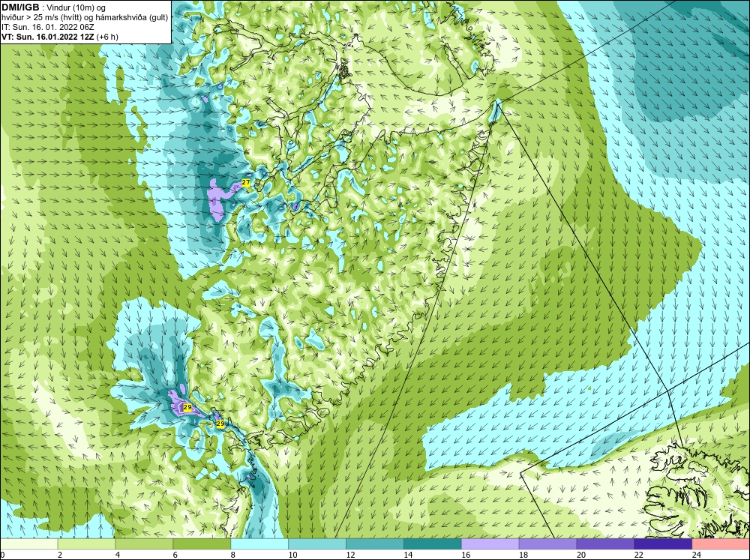Select the 2–4 m/s light green swatch

coord(86,544)
